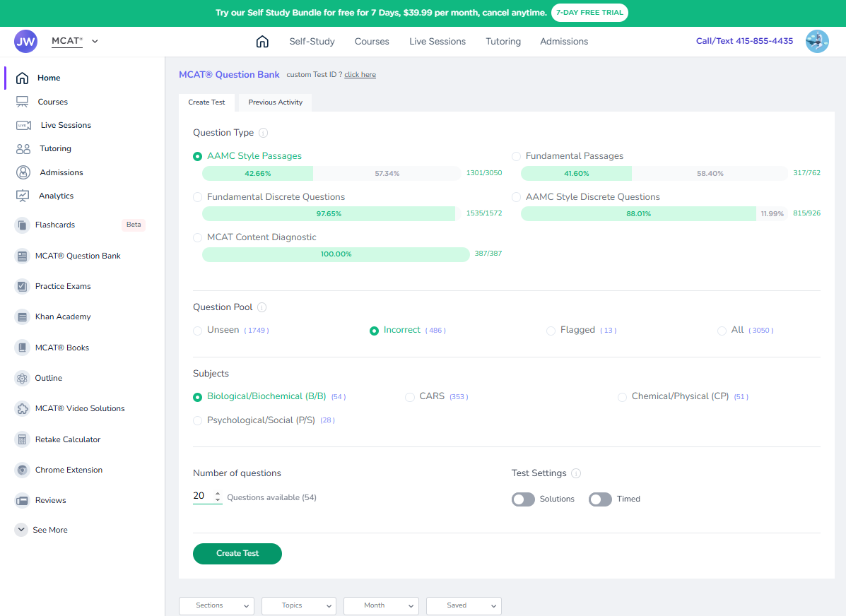
Task: Select MCAT Content Diagnostic radio button
Action: (197, 238)
